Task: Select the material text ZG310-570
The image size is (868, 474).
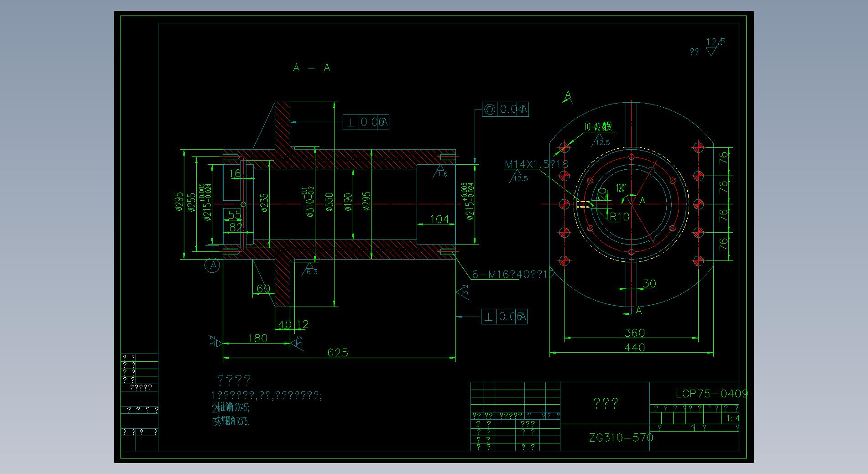Action: [621, 438]
